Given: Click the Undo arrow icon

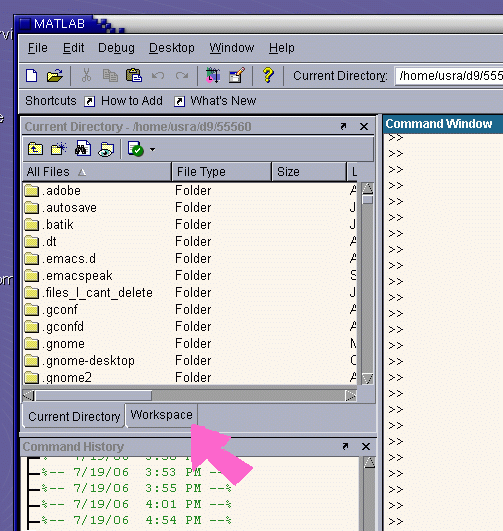Looking at the screenshot, I should (158, 76).
